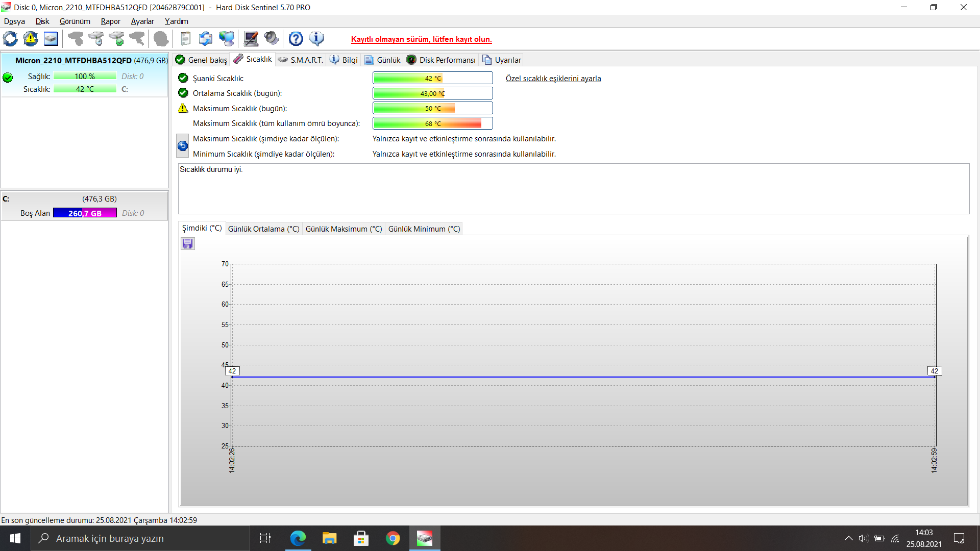Click the C: free space bar
The height and width of the screenshot is (551, 980).
point(85,213)
